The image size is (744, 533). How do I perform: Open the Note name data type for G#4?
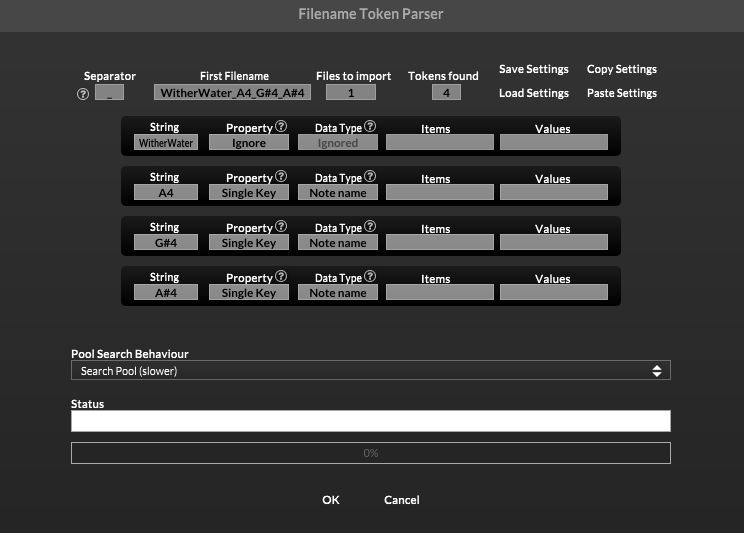tap(338, 243)
